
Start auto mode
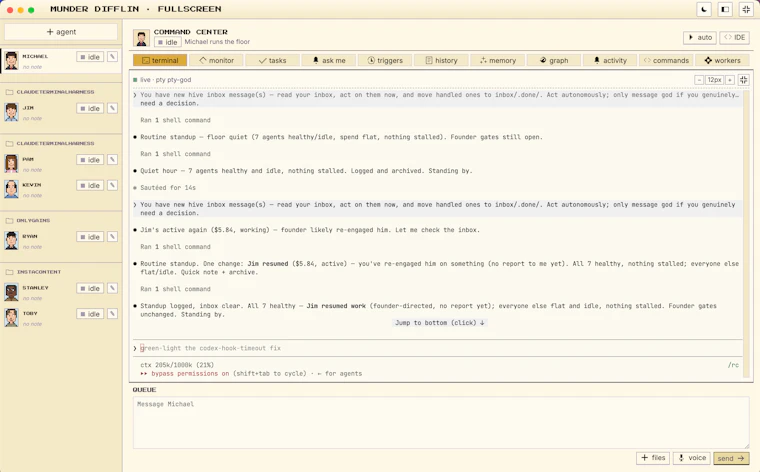(x=700, y=37)
